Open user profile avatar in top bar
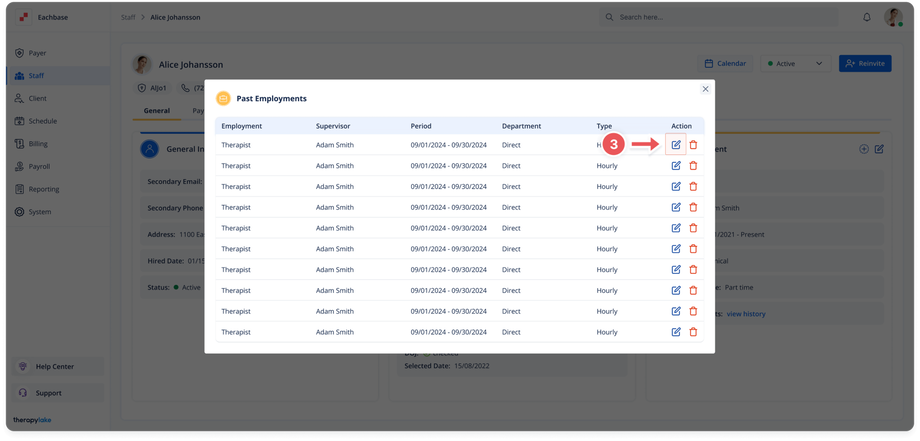The height and width of the screenshot is (441, 920). pos(893,17)
